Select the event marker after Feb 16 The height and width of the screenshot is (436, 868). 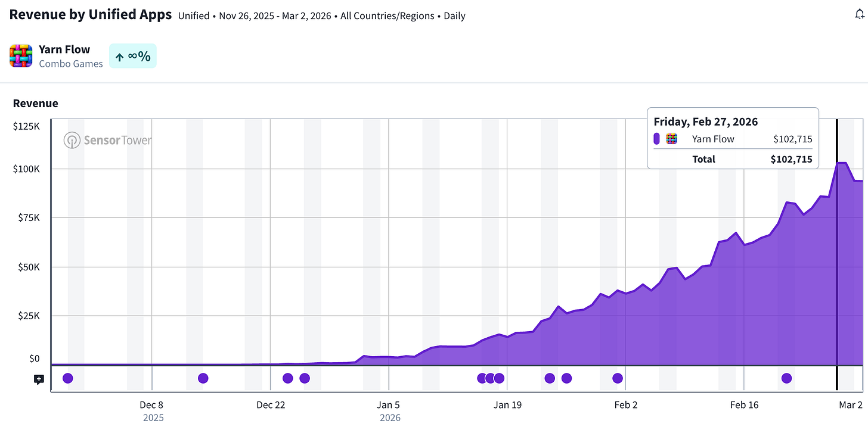[x=786, y=378]
